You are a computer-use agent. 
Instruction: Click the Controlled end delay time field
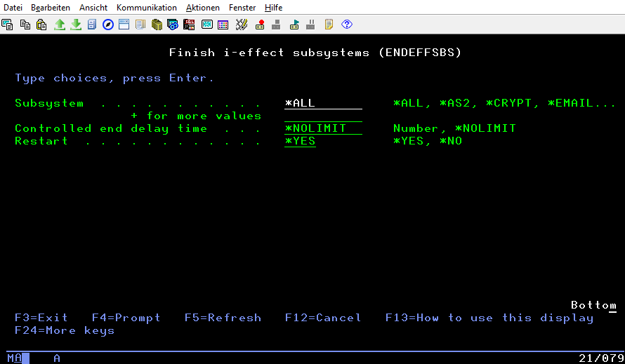coord(323,128)
